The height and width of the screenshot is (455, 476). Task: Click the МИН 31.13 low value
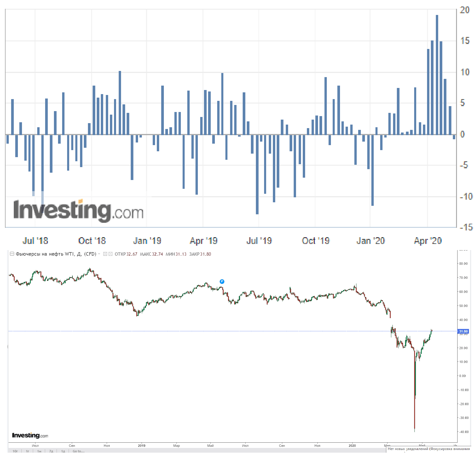176,254
